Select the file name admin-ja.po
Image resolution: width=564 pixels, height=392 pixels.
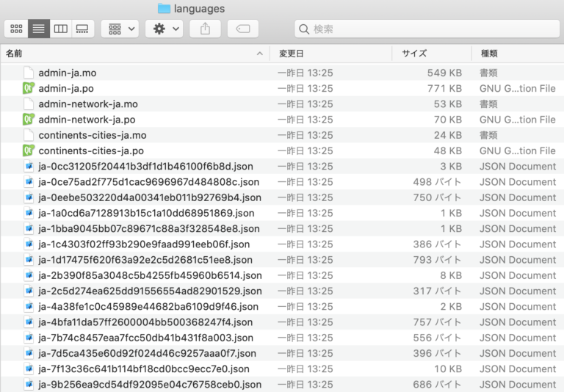[x=66, y=89]
